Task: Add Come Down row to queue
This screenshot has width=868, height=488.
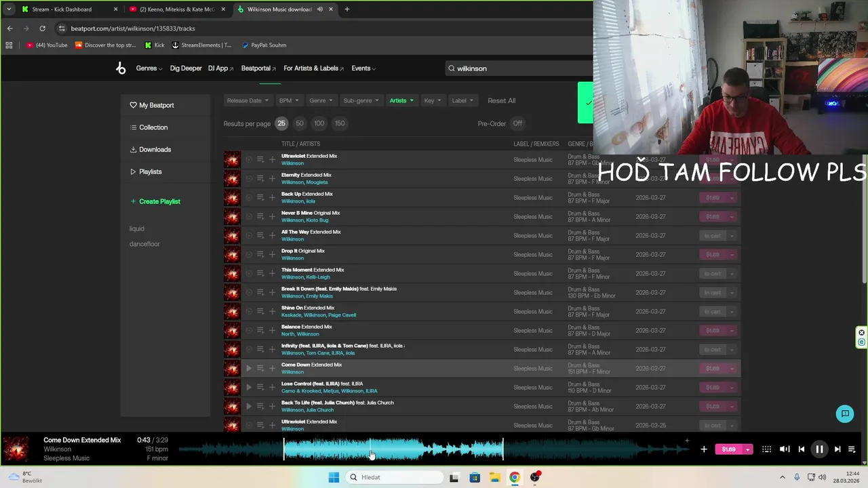Action: (260, 368)
